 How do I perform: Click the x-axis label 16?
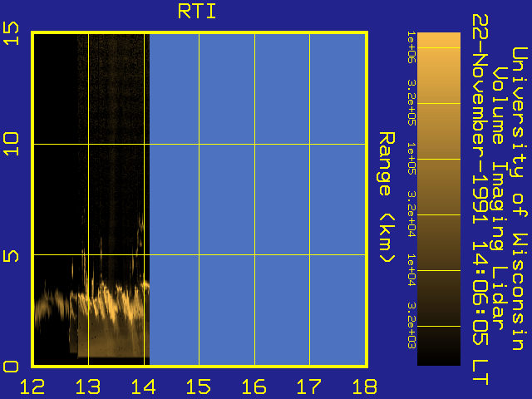[254, 387]
